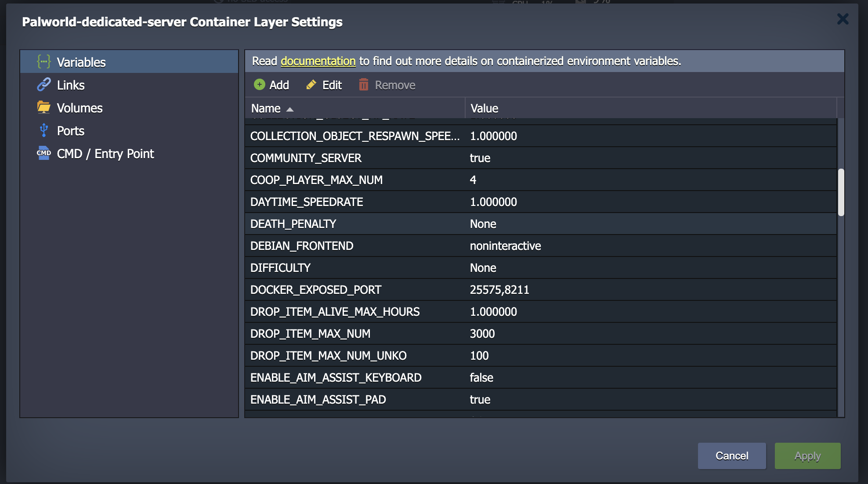Click the Links chain icon

click(43, 84)
